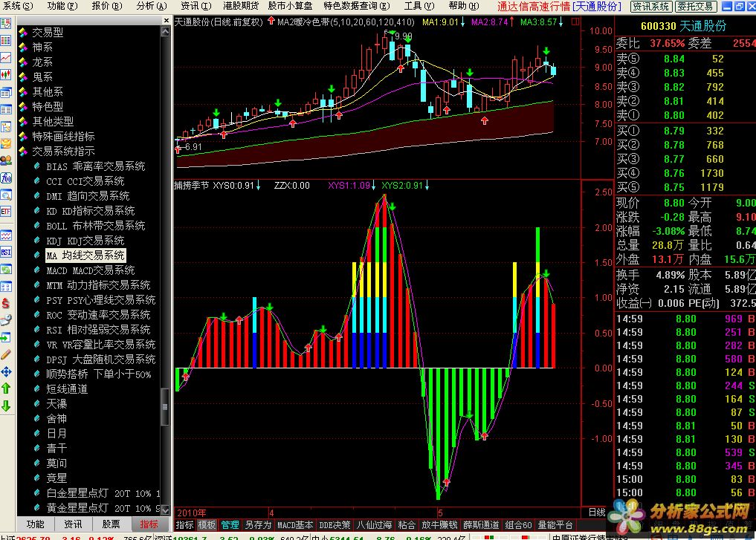This screenshot has width=756, height=540.
Task: Select RSI 相对强弱交易系统 in the tree
Action: click(x=98, y=330)
